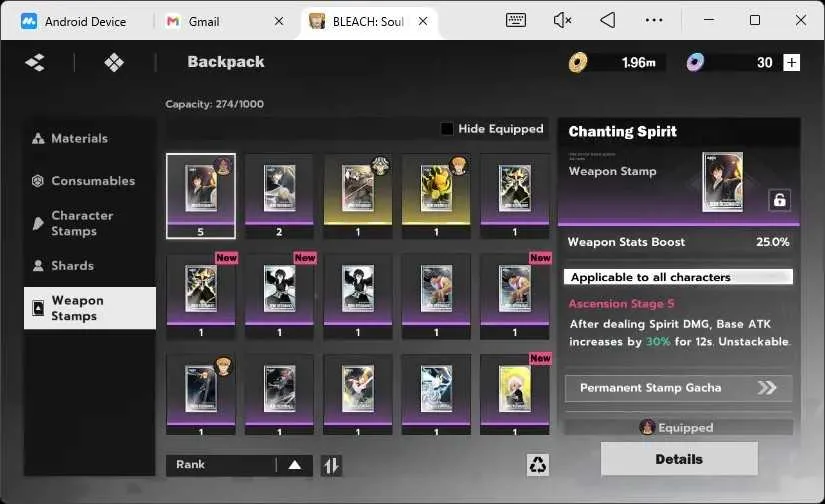
Task: Click the double chevron arrow icon
Action: [x=767, y=388]
